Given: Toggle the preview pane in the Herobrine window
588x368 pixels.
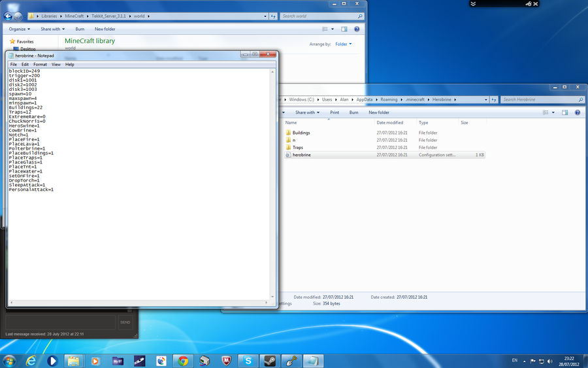Looking at the screenshot, I should pyautogui.click(x=564, y=112).
